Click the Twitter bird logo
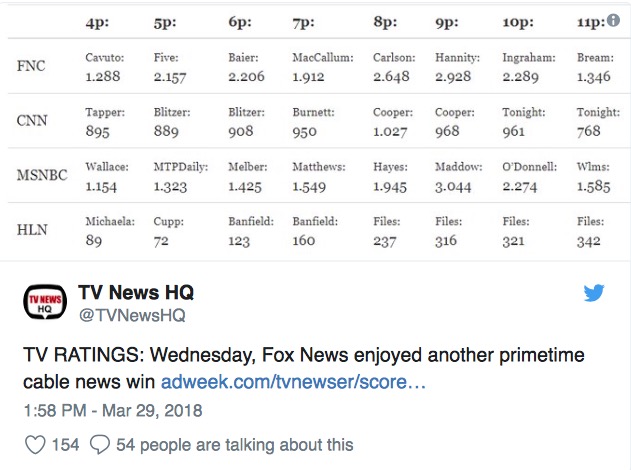631x470 pixels. pos(594,293)
